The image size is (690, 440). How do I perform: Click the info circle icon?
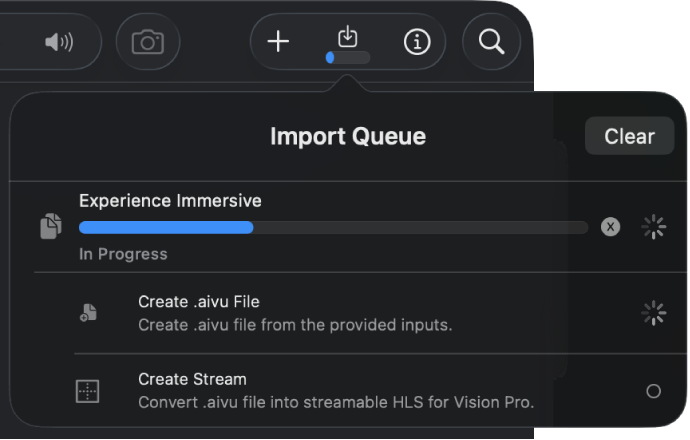coord(416,42)
